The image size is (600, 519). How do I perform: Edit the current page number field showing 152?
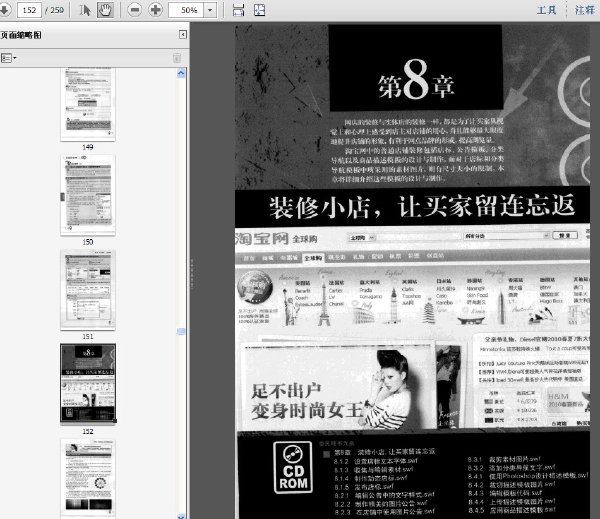tap(29, 10)
